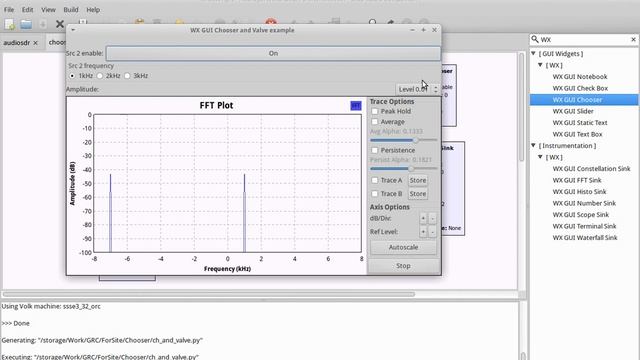Viewport: 640px width, 360px height.
Task: Check the Trace B checkbox
Action: [x=375, y=193]
